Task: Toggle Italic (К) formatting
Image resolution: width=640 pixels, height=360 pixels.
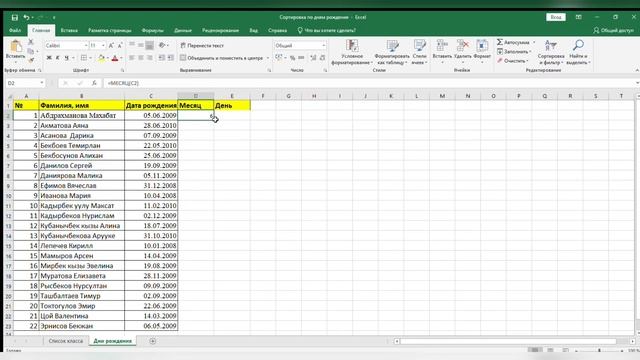Action: (58, 58)
